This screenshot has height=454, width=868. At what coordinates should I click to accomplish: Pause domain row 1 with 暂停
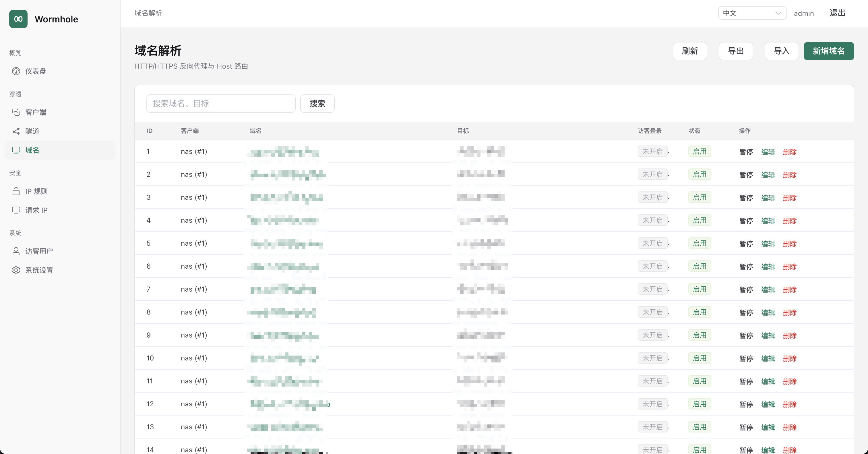coord(746,152)
